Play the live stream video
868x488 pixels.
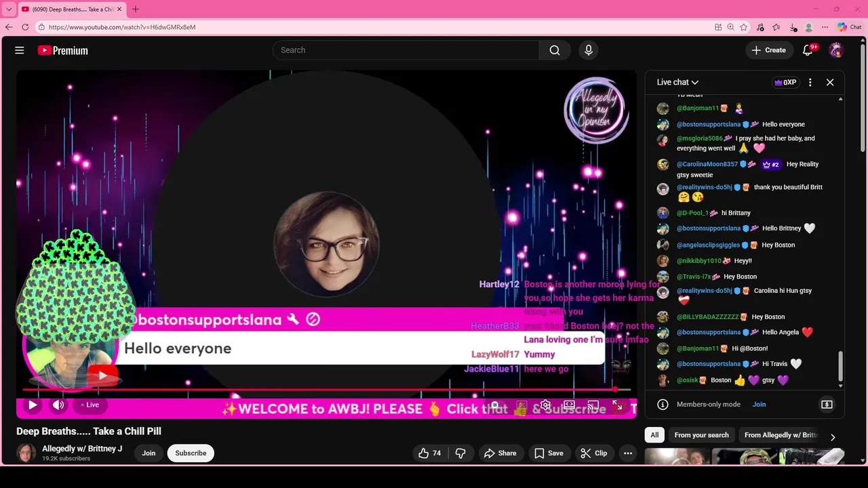coord(32,405)
